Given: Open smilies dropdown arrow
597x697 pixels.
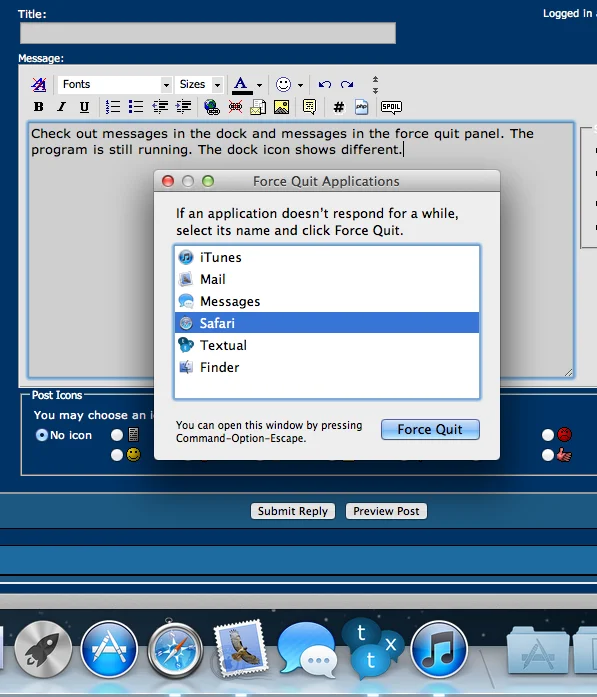Looking at the screenshot, I should click(x=301, y=85).
